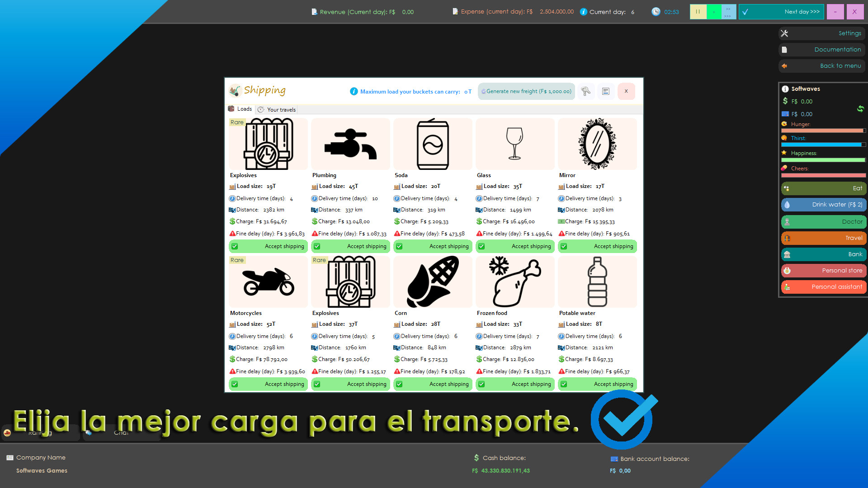Image resolution: width=868 pixels, height=488 pixels.
Task: Click the Thirst progress bar
Action: [x=823, y=145]
